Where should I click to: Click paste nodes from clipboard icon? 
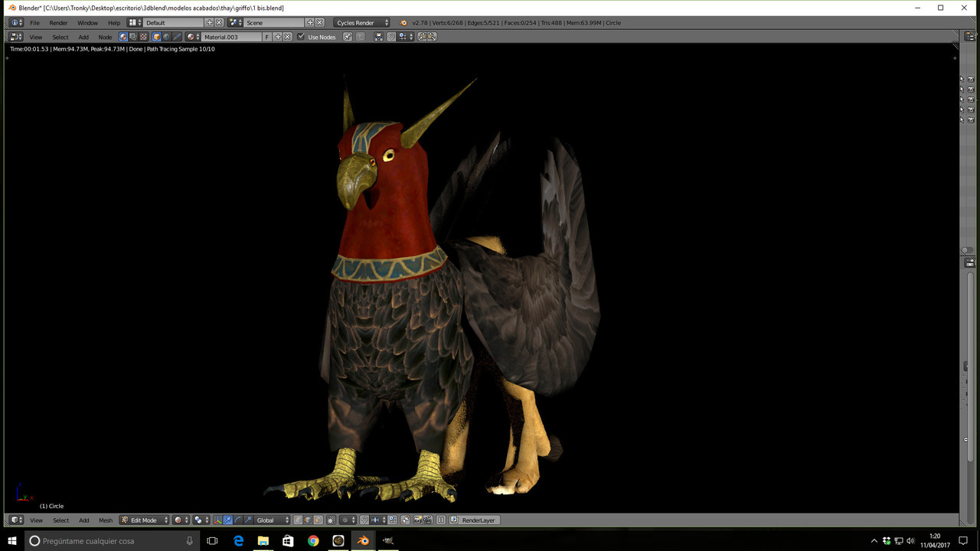[431, 37]
